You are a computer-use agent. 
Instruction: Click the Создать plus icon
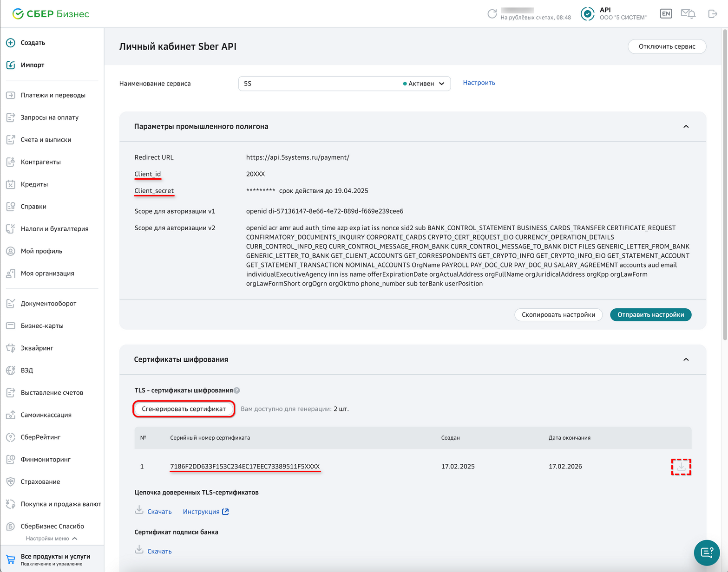(x=11, y=43)
